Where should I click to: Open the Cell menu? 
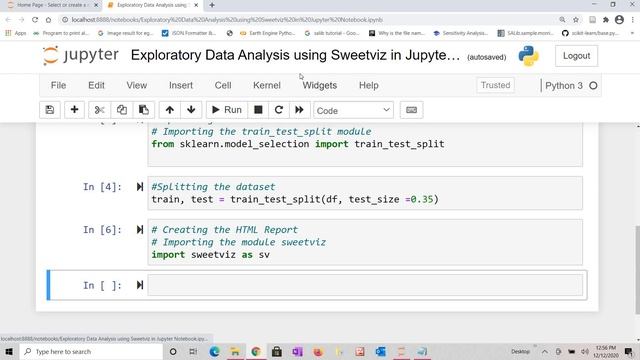pyautogui.click(x=223, y=85)
